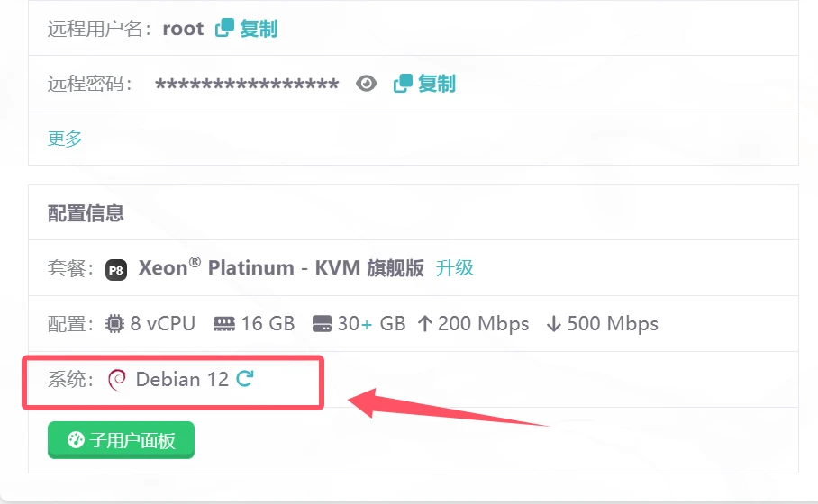This screenshot has width=818, height=504.
Task: Select the masked password asterisks
Action: click(x=247, y=85)
